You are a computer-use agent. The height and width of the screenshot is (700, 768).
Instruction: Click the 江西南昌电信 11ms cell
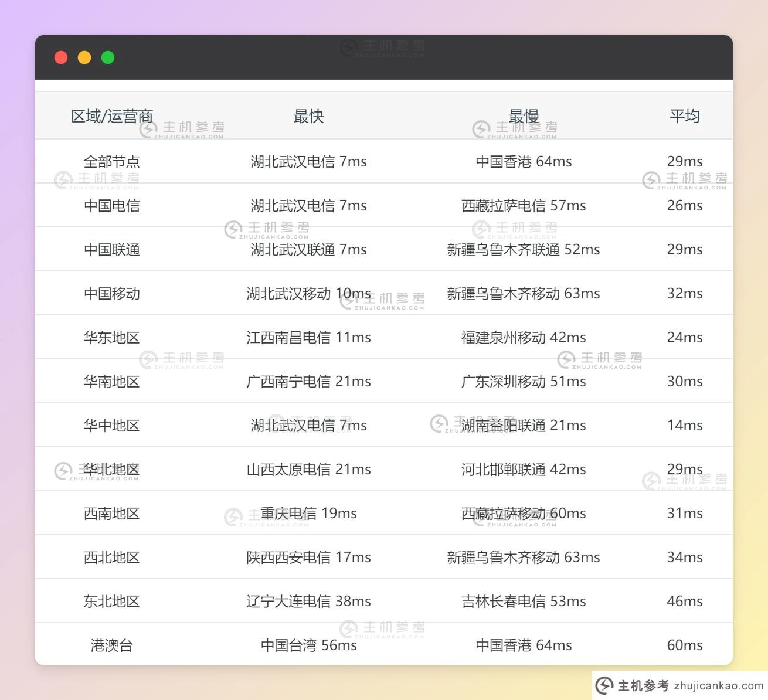[308, 337]
